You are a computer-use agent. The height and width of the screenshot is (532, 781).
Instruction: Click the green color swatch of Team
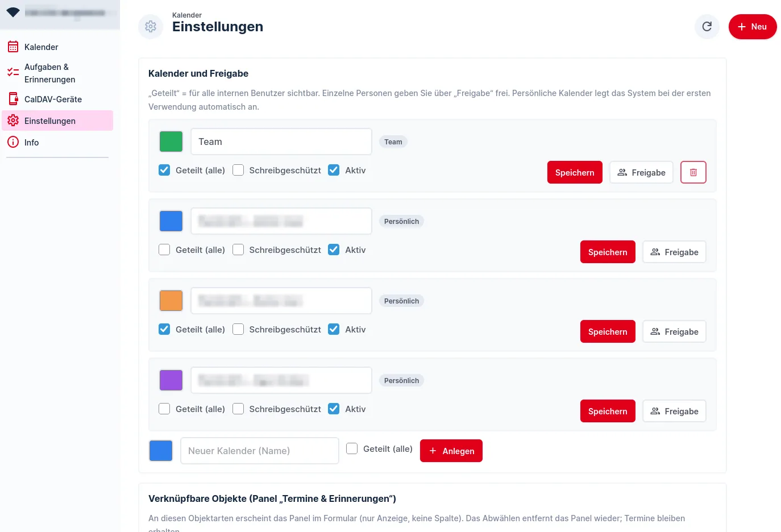(x=171, y=142)
